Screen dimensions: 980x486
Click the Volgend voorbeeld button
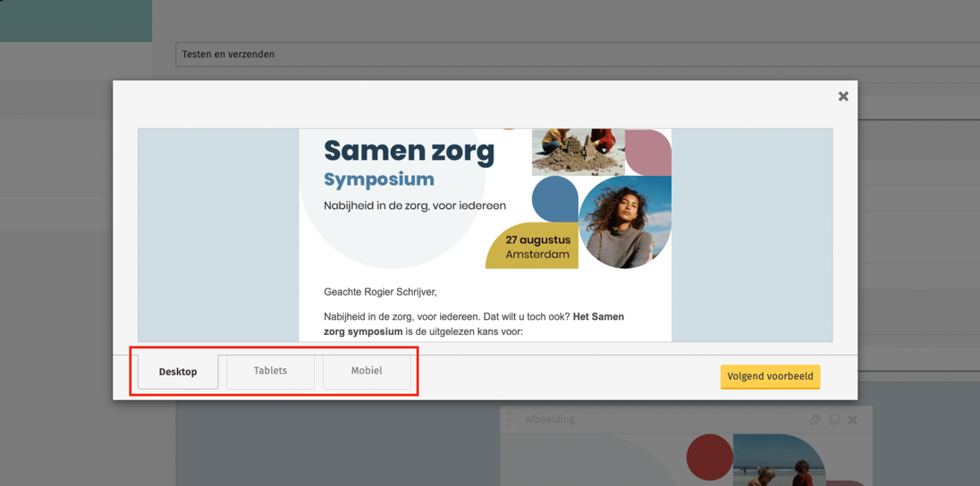770,377
